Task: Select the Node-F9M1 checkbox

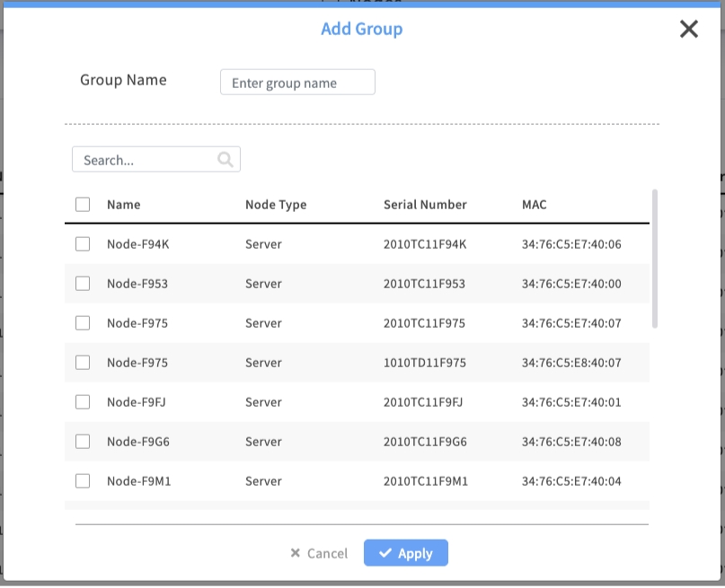Action: 83,481
